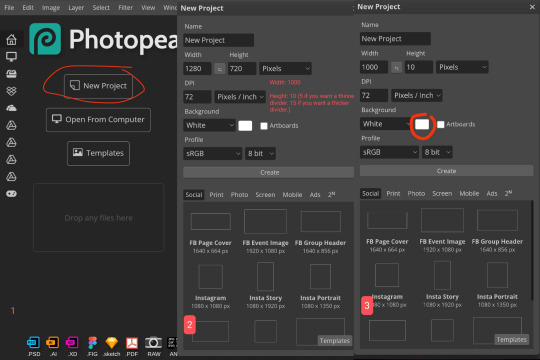The image size is (540, 360).
Task: Click the Width field showing 1280
Action: coord(197,69)
